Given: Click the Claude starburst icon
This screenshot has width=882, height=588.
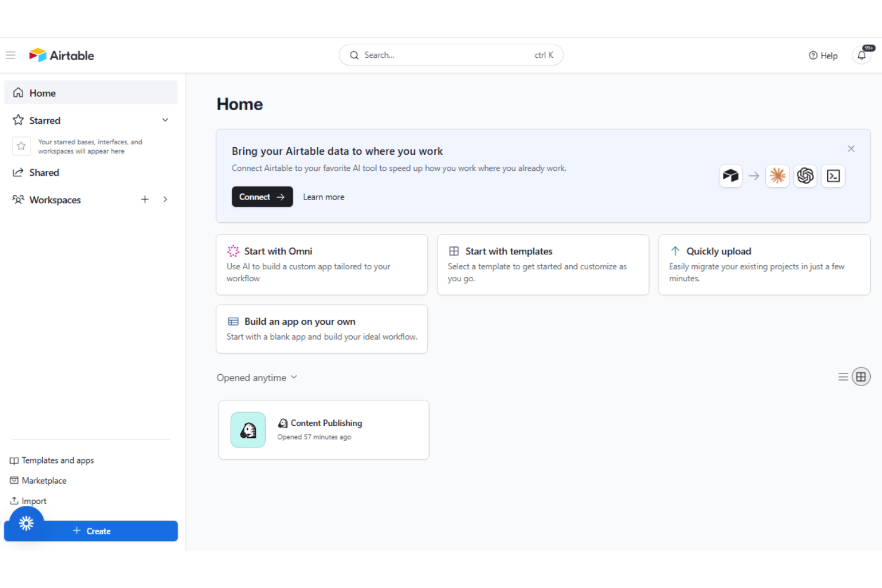Looking at the screenshot, I should [x=778, y=176].
